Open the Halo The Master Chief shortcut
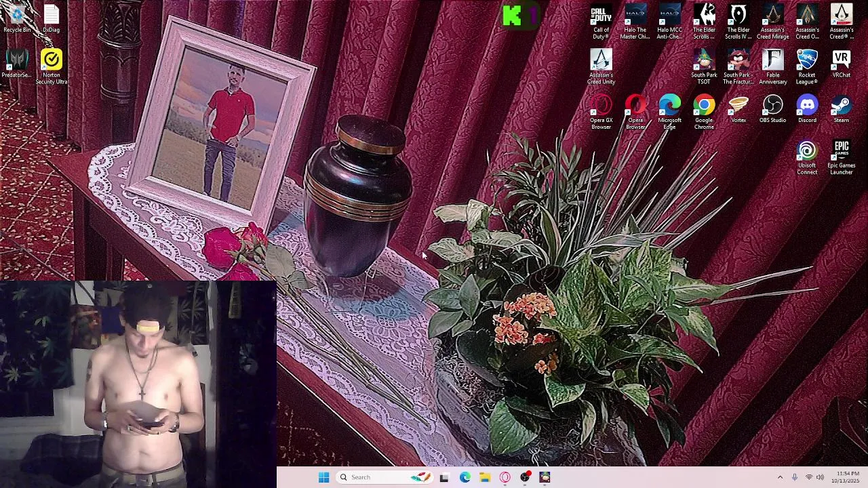This screenshot has width=868, height=488. coord(635,22)
